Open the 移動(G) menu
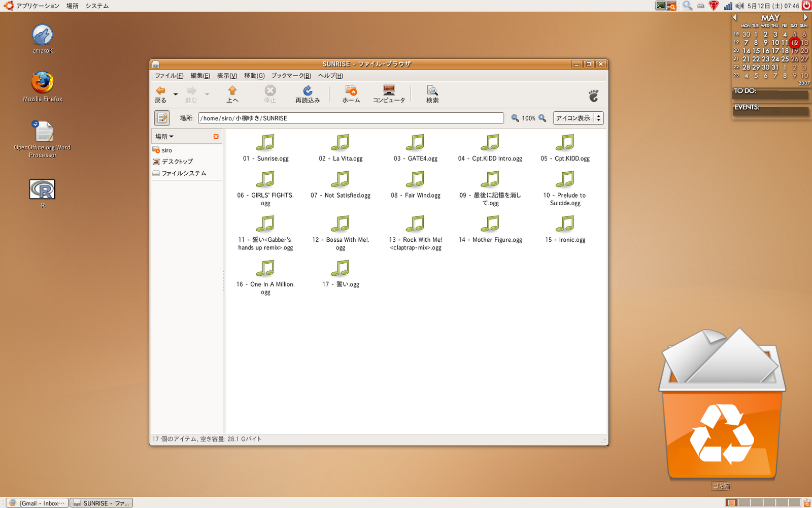 click(x=254, y=76)
